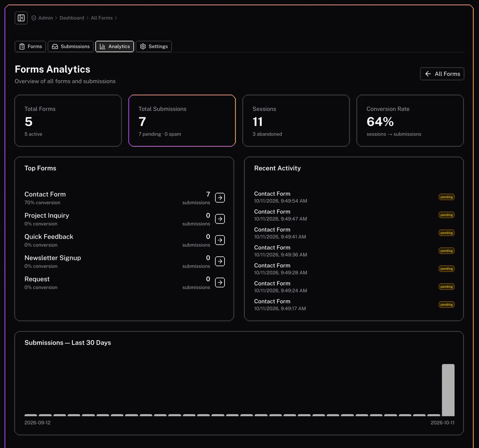Click pending badge for 9:49:17 AM entry
This screenshot has width=479, height=448.
[x=446, y=305]
